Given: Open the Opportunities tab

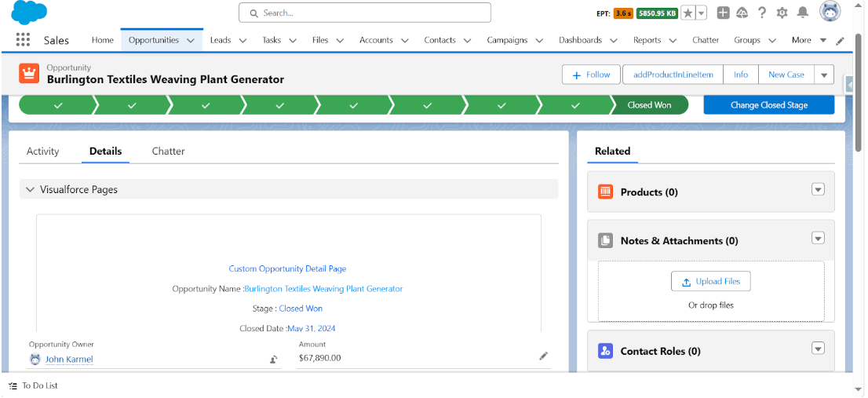Looking at the screenshot, I should (153, 40).
